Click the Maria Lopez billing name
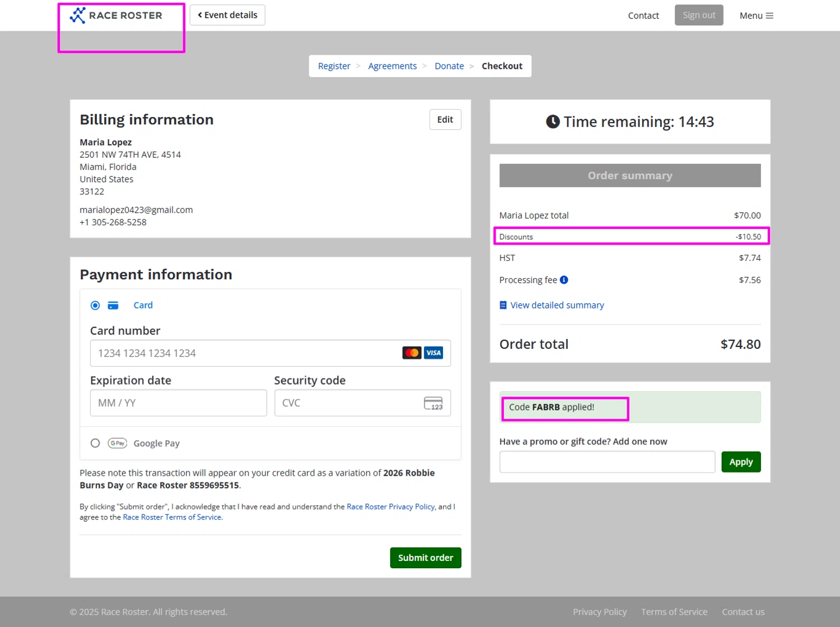This screenshot has width=840, height=627. (x=106, y=142)
